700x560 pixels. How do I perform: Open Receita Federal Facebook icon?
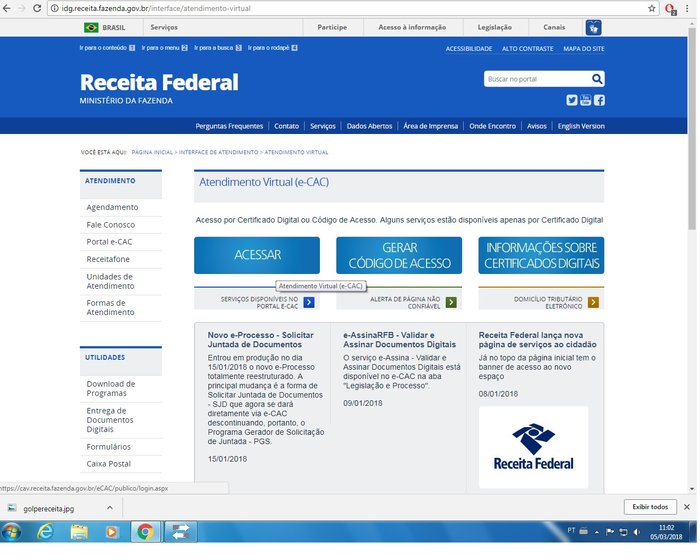click(599, 100)
